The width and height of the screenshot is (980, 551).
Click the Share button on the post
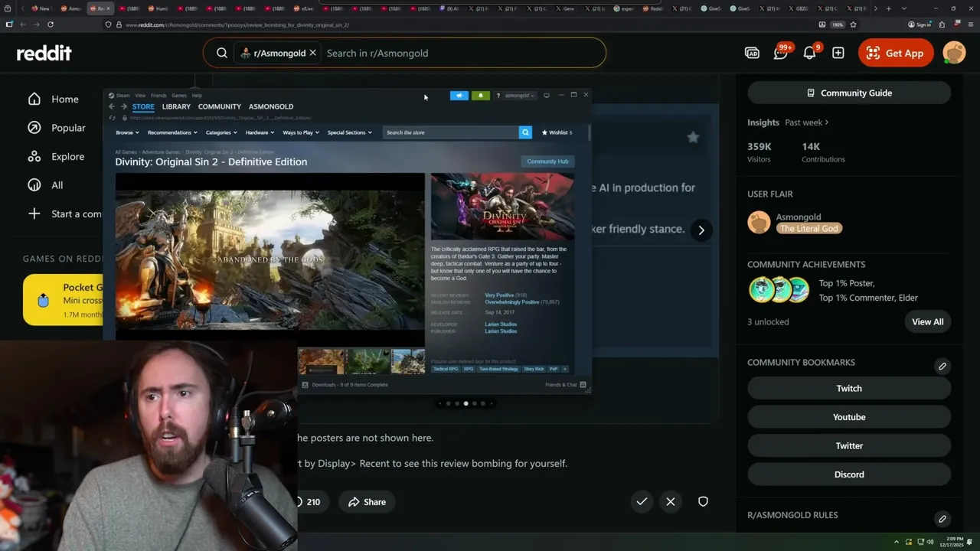click(367, 502)
